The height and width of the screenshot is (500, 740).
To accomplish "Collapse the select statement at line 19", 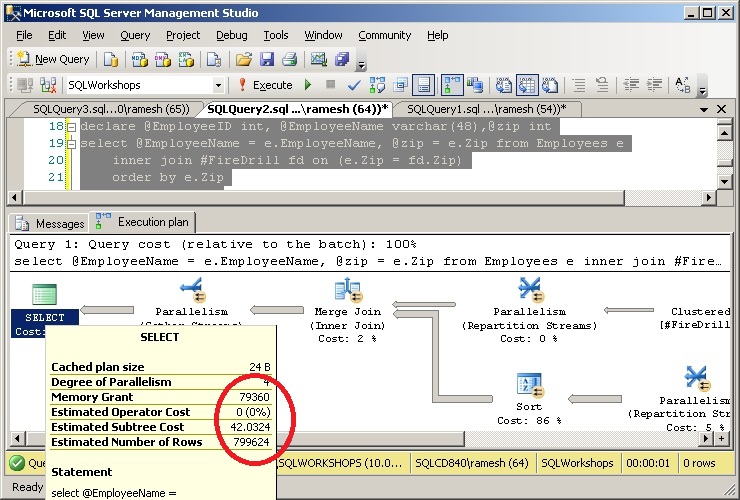I will pyautogui.click(x=72, y=144).
